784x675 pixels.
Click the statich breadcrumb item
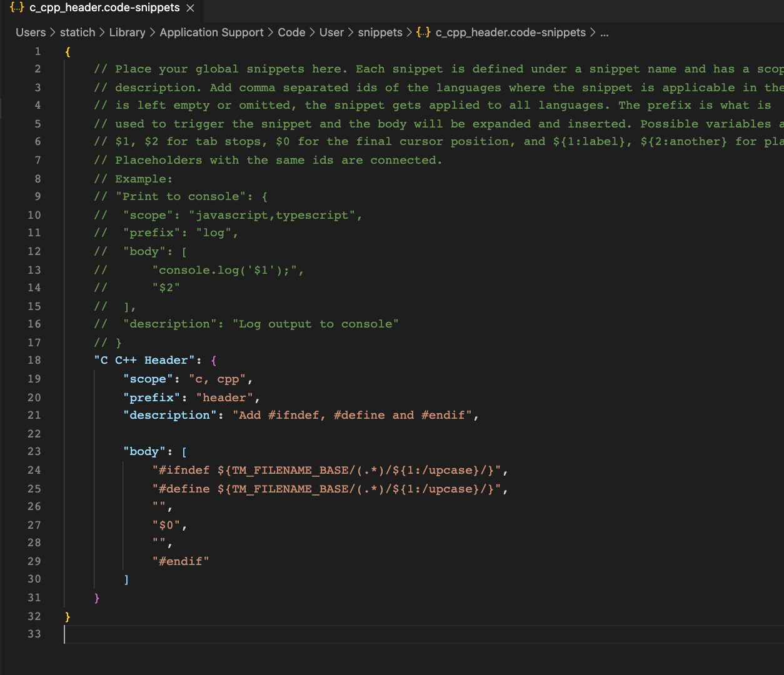[78, 32]
